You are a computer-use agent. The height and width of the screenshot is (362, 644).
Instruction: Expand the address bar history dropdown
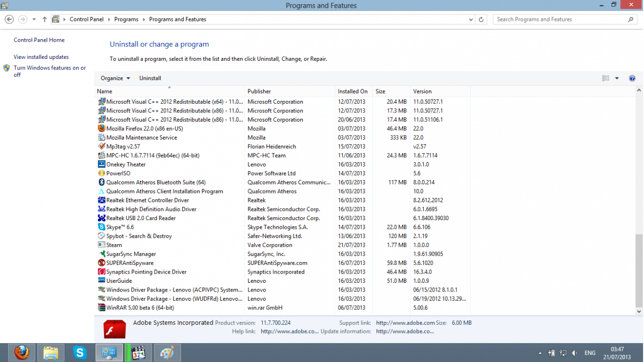click(x=471, y=19)
